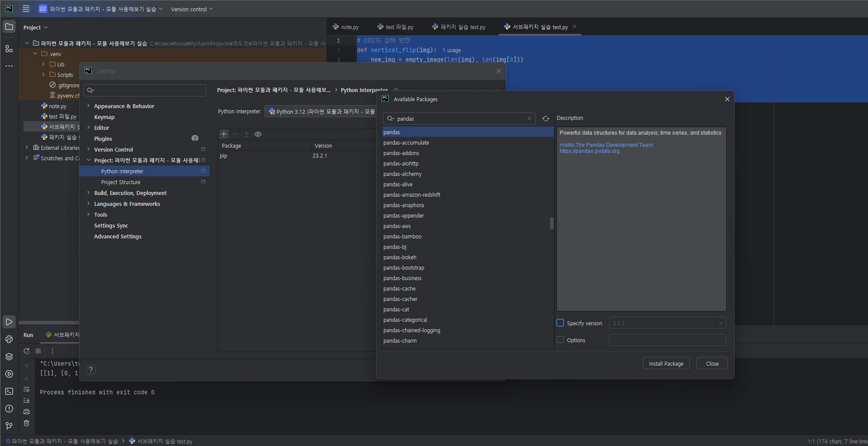This screenshot has height=446, width=868.
Task: Select the pip row in packages table
Action: click(297, 156)
